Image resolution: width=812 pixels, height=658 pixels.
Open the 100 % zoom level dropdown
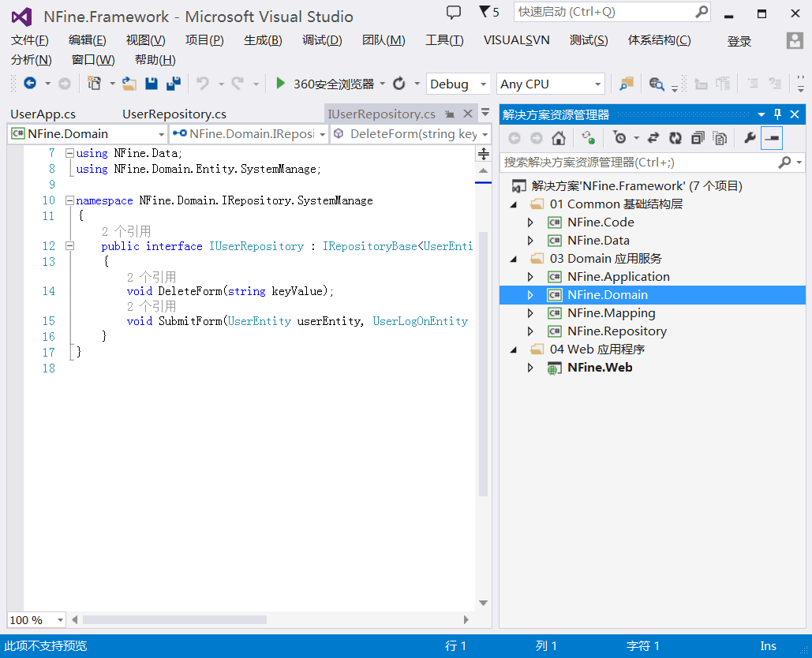36,619
